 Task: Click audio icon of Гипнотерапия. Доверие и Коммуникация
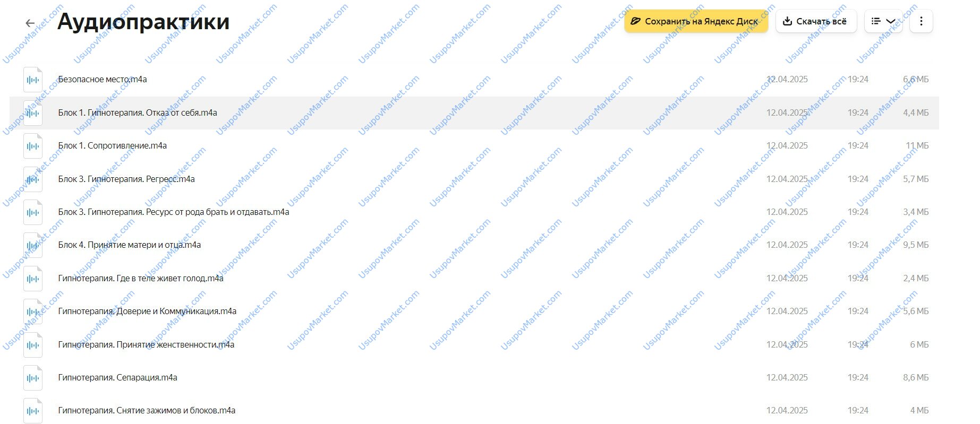click(x=33, y=311)
